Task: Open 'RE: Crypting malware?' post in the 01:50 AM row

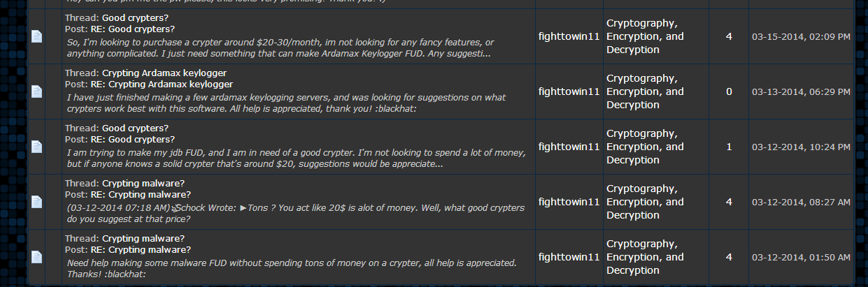Action: (141, 249)
